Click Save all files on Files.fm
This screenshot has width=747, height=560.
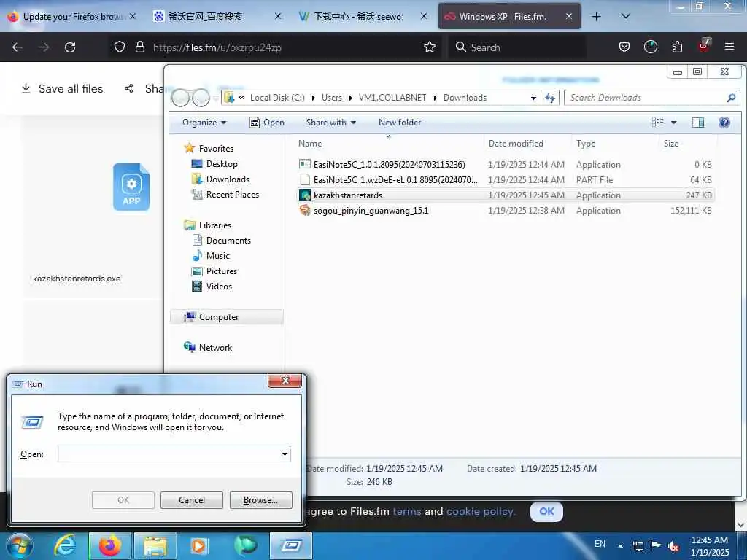[x=62, y=88]
